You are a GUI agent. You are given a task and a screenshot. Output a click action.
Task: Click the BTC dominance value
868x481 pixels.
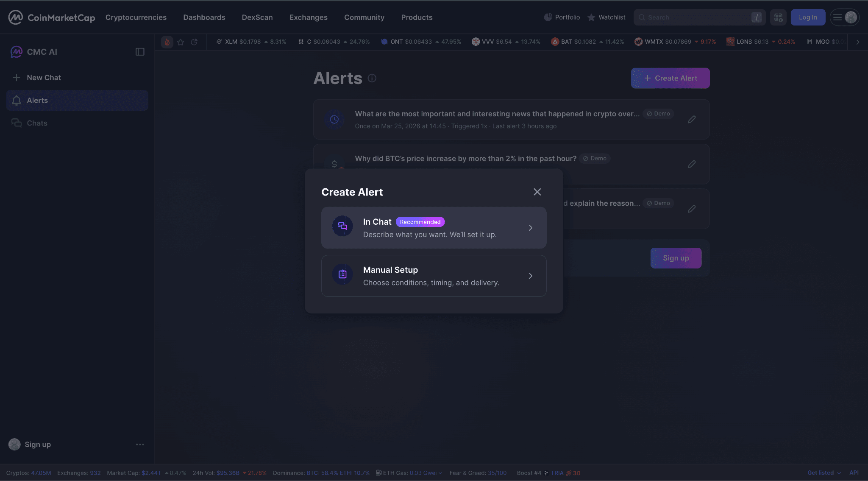click(x=322, y=473)
